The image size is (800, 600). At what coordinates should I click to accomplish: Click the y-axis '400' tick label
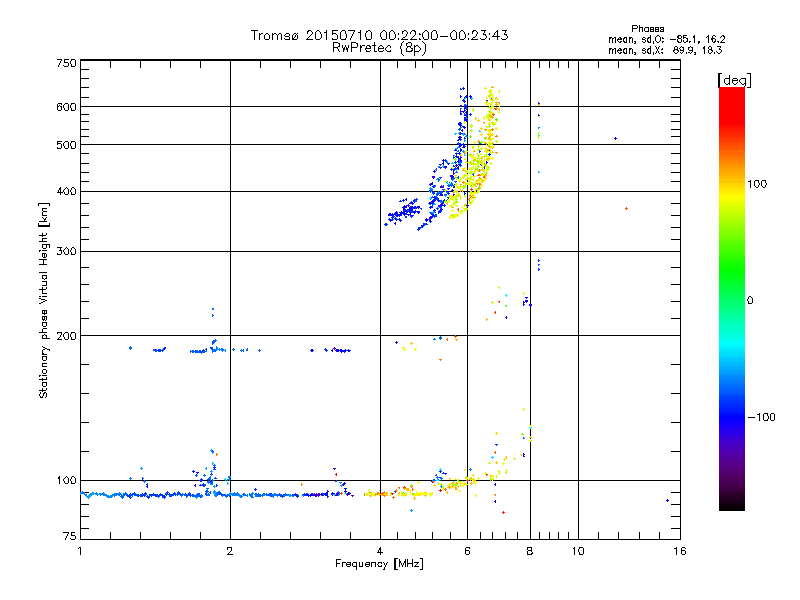66,192
